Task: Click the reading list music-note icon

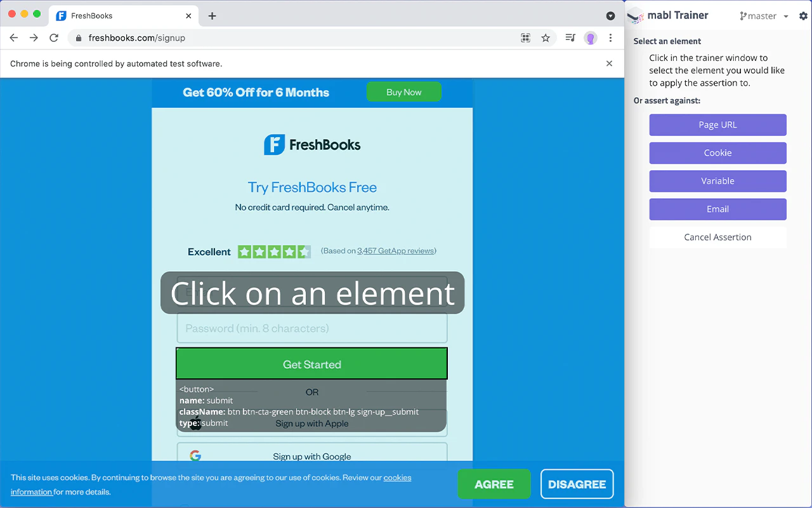Action: click(x=570, y=37)
